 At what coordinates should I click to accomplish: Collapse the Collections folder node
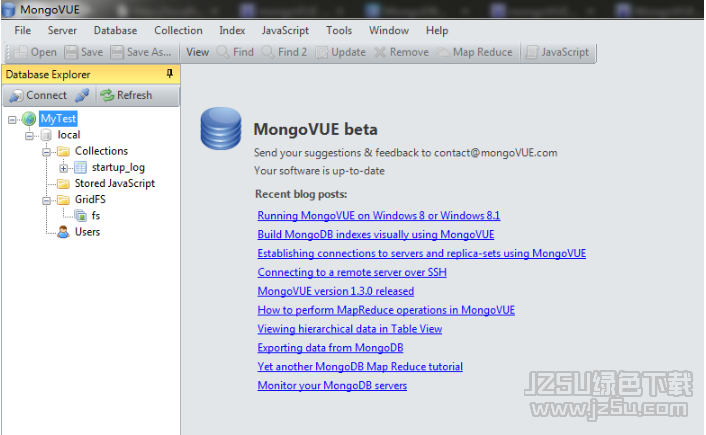(46, 152)
